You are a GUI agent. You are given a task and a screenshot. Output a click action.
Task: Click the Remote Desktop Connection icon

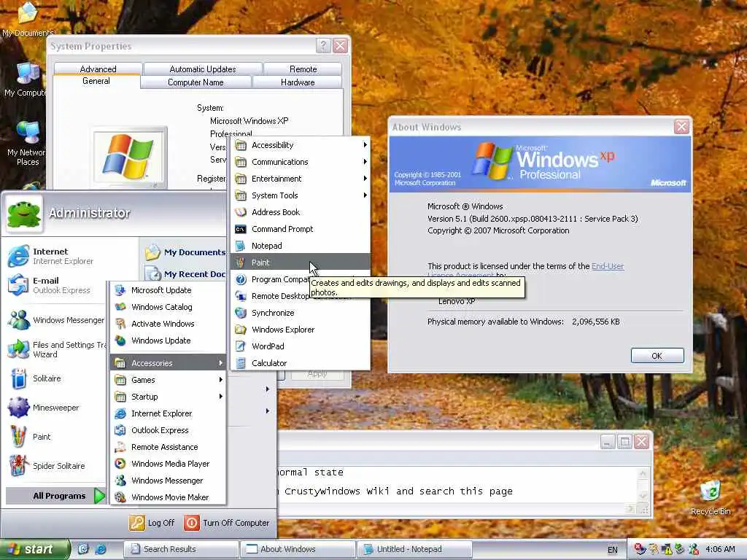tap(241, 296)
